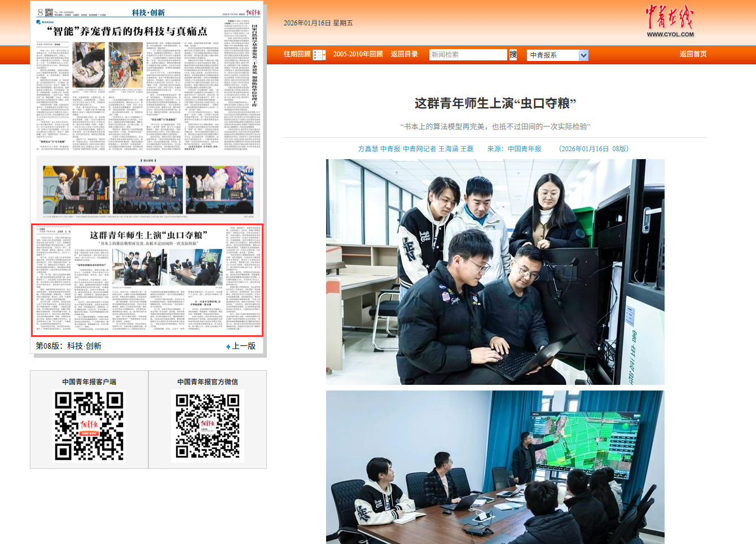Go to previous page via 上一版
756x544 pixels.
coord(244,346)
